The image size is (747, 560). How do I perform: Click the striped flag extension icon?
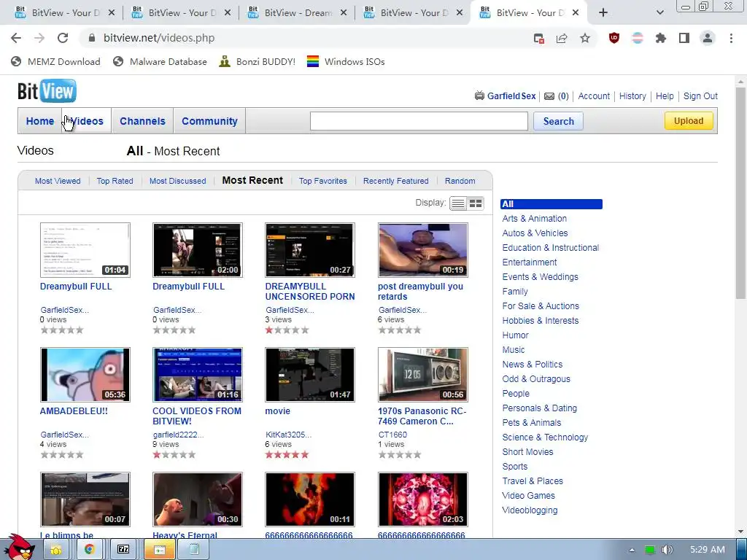pyautogui.click(x=638, y=38)
